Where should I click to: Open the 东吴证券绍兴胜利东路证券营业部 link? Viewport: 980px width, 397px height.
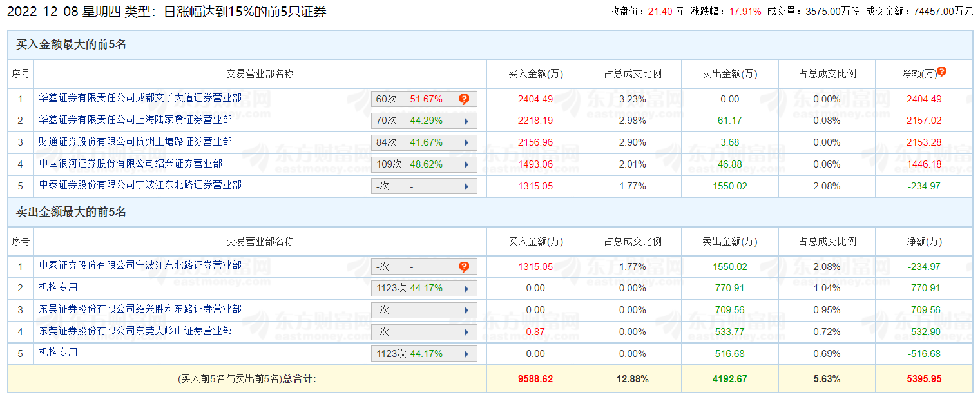[140, 309]
